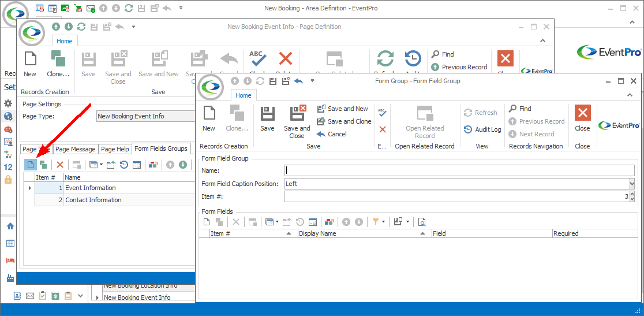The width and height of the screenshot is (644, 316).
Task: Click New in the Page Definition ribbon
Action: pyautogui.click(x=30, y=64)
